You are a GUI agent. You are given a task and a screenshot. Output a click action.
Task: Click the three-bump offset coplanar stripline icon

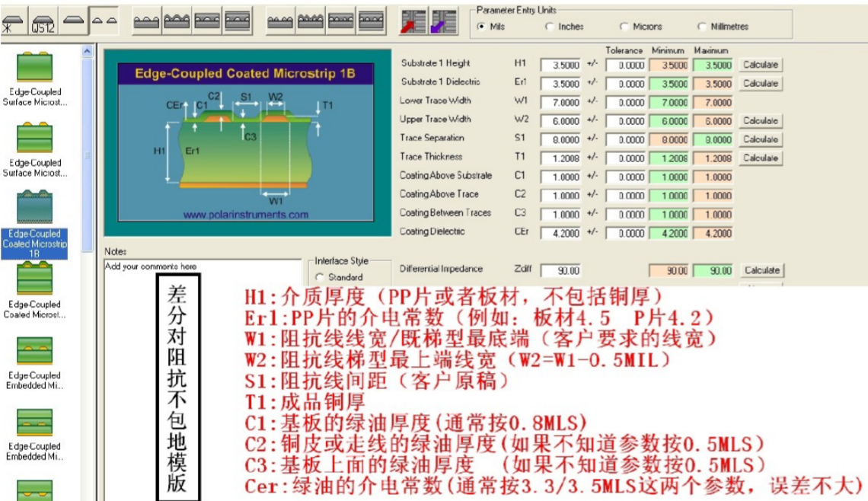[238, 21]
